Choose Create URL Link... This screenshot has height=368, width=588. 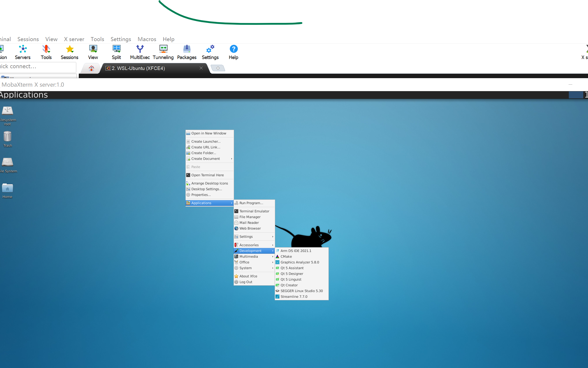coord(210,147)
